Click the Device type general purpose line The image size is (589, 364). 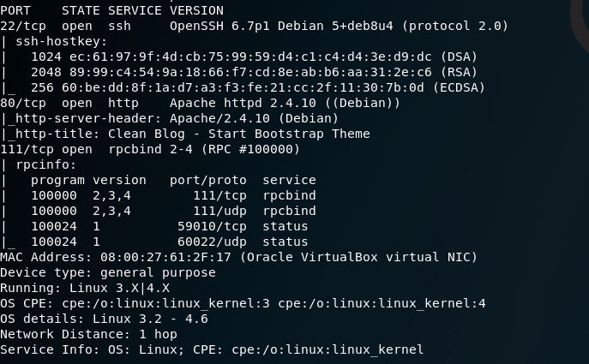(108, 272)
